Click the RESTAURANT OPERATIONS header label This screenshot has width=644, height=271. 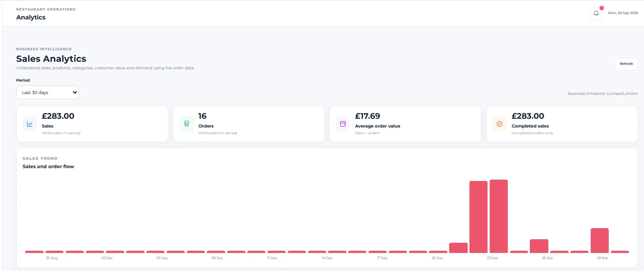tap(46, 9)
